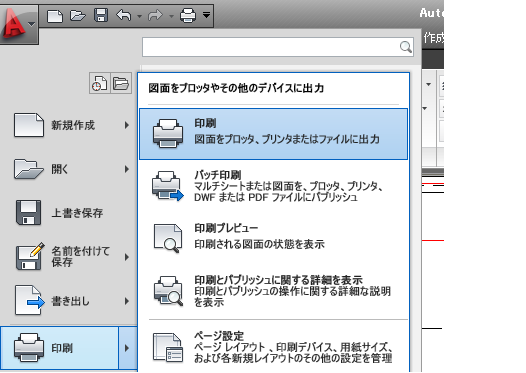This screenshot has width=526, height=373.
Task: Click the Undo arrow icon
Action: click(x=124, y=15)
